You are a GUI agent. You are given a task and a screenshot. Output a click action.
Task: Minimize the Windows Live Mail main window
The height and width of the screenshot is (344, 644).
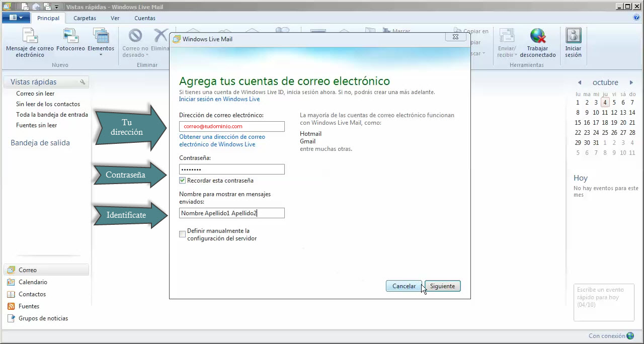click(x=620, y=6)
